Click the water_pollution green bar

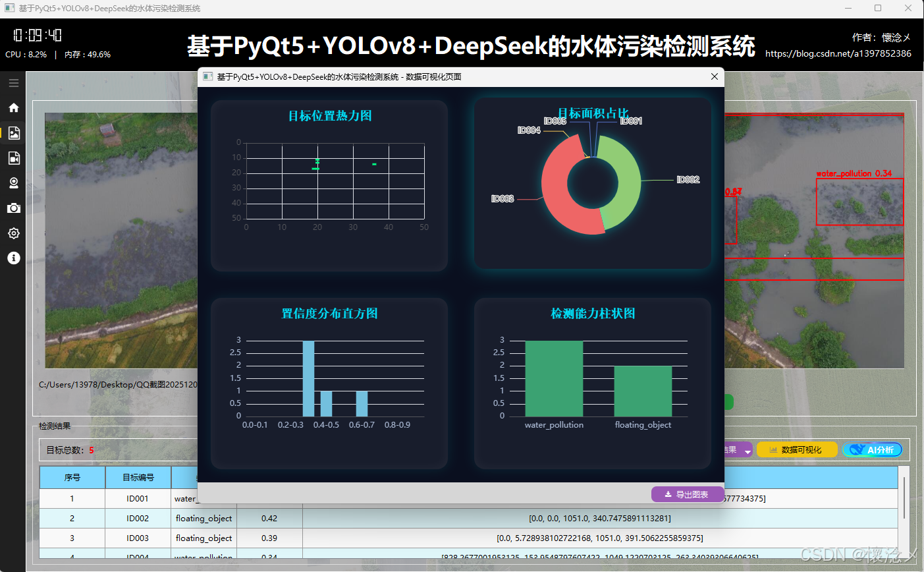554,378
